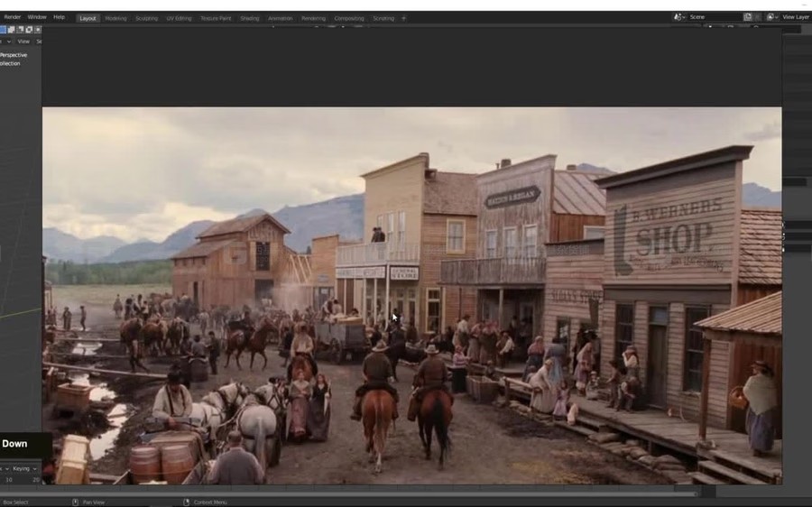This screenshot has width=812, height=507.
Task: Click the Context Menu status bar text
Action: (210, 502)
